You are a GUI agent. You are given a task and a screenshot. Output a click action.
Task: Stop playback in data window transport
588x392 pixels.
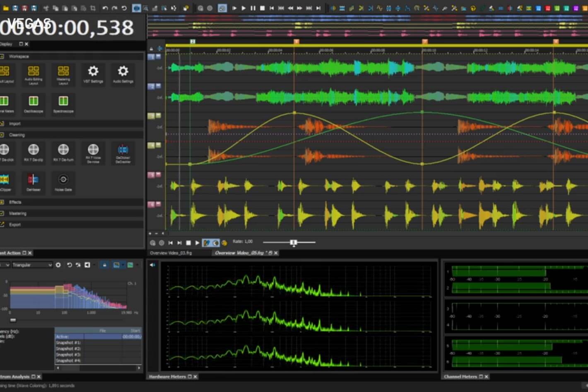coord(188,243)
